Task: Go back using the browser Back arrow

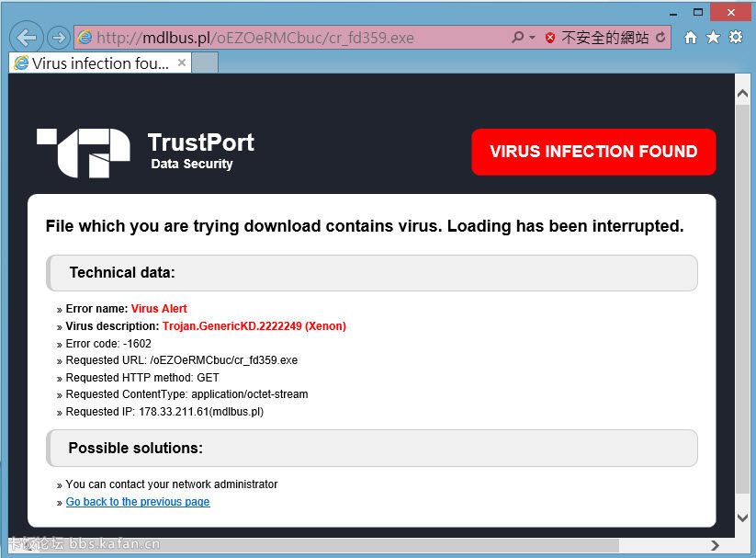Action: pyautogui.click(x=26, y=38)
